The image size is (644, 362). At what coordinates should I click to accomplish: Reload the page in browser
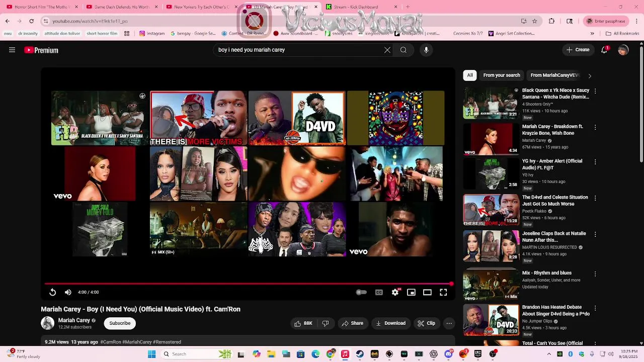(x=31, y=21)
